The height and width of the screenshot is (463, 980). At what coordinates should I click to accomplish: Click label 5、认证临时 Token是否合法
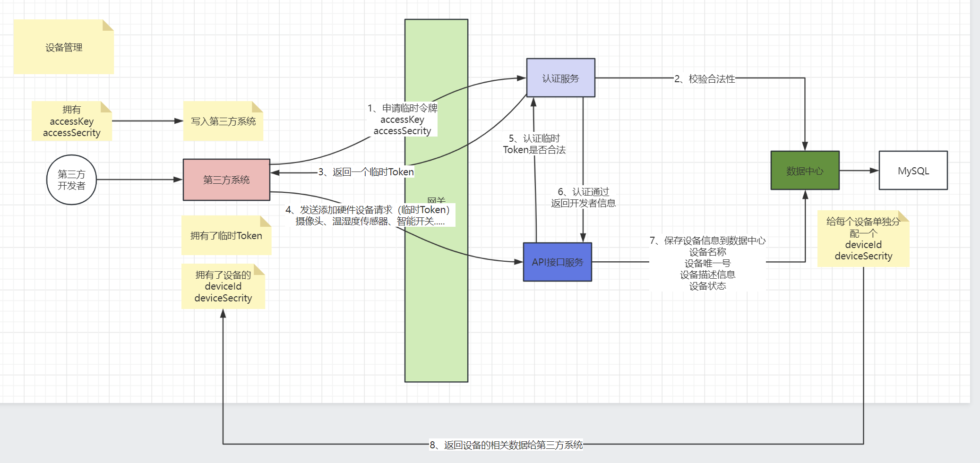[534, 144]
